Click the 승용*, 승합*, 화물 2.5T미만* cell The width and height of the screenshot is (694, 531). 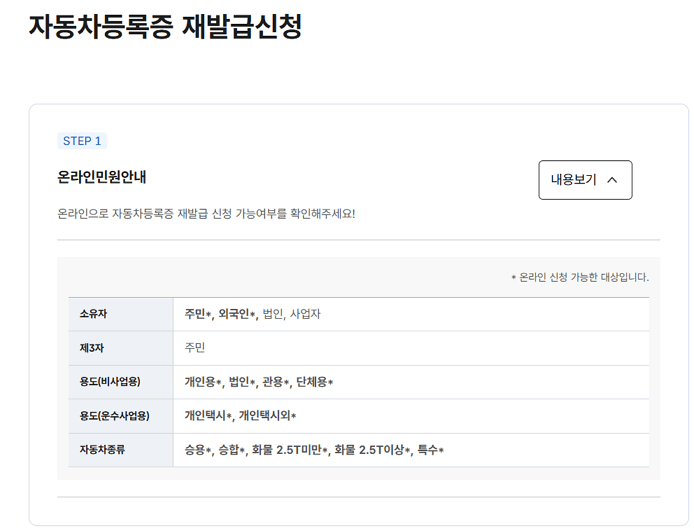pos(411,450)
